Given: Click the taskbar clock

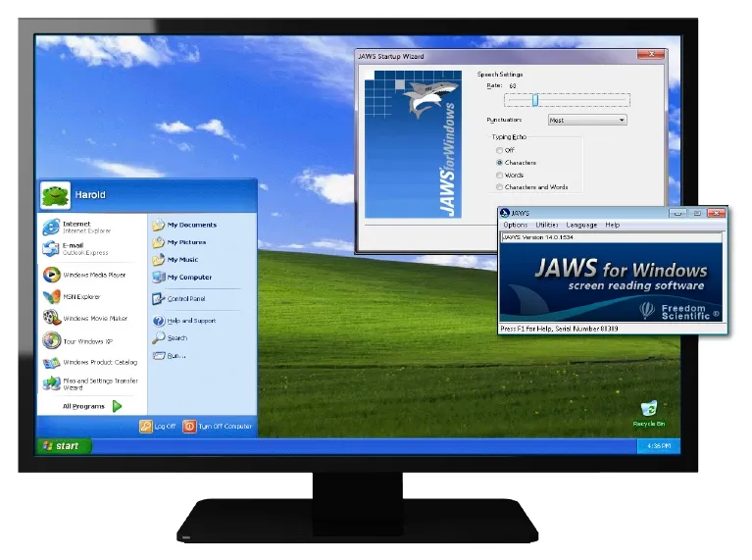Looking at the screenshot, I should tap(659, 446).
